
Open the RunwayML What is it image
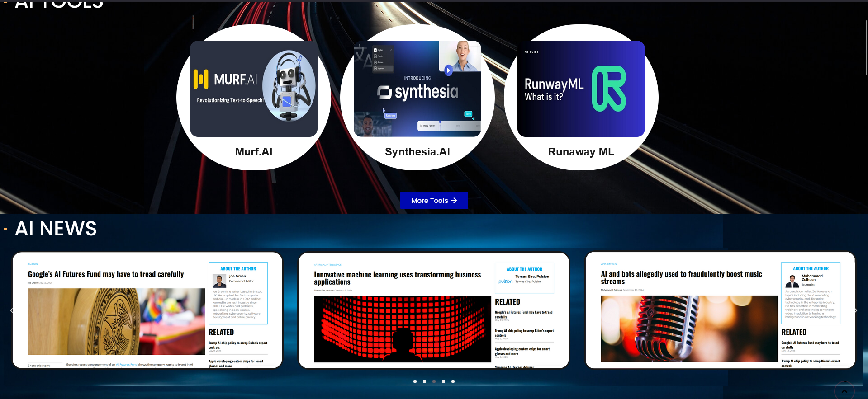pos(581,89)
